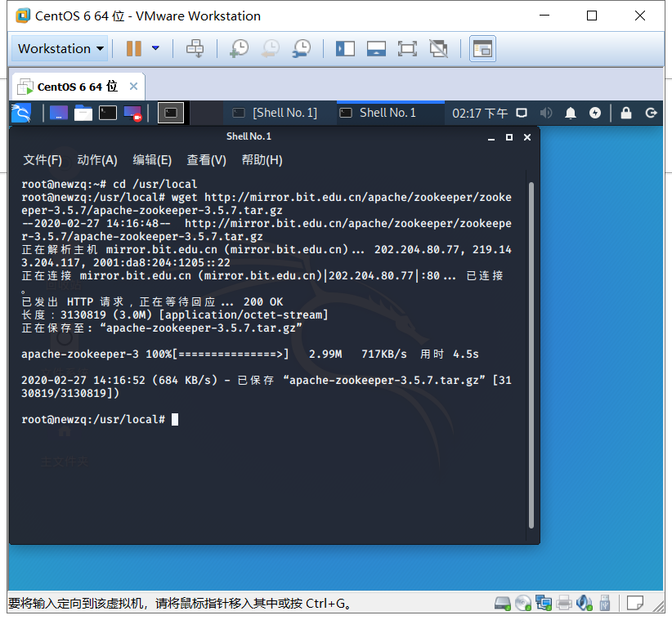Expand the power options arrow next to pause
This screenshot has height=620, width=672.
(155, 48)
